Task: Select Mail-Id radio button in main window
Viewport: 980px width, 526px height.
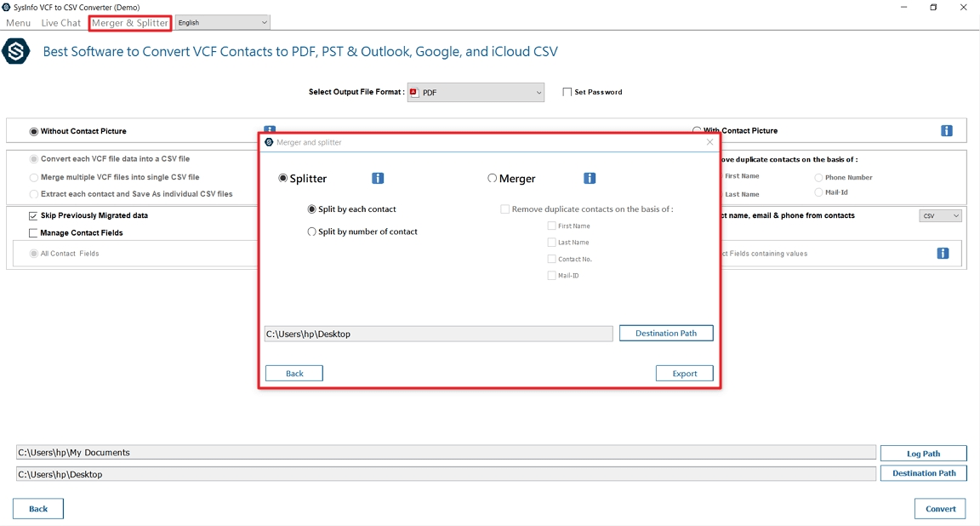Action: (818, 192)
